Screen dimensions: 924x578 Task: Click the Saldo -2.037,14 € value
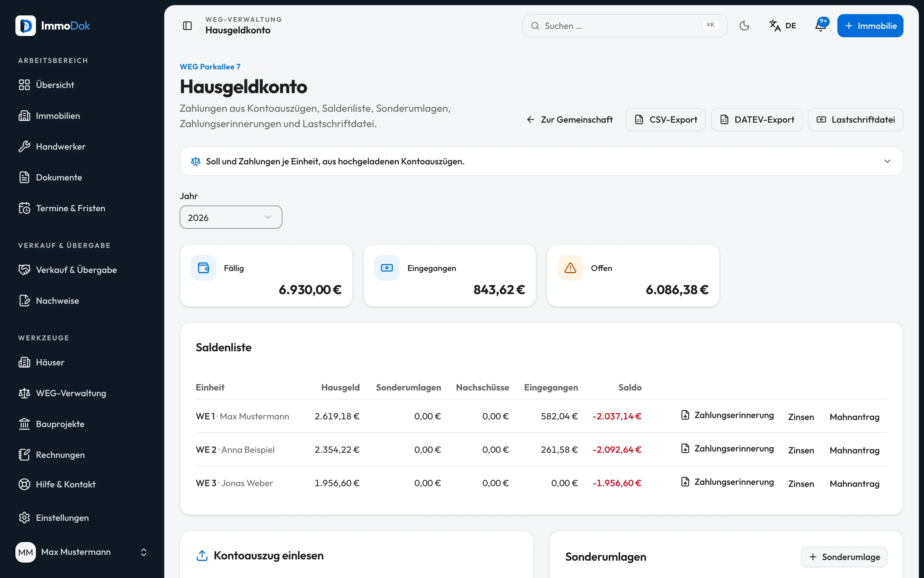pos(617,416)
